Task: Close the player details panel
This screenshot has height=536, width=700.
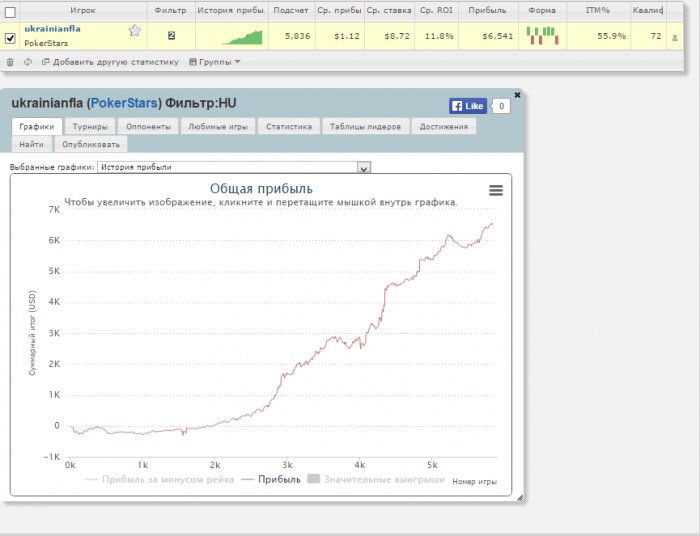Action: pos(517,95)
